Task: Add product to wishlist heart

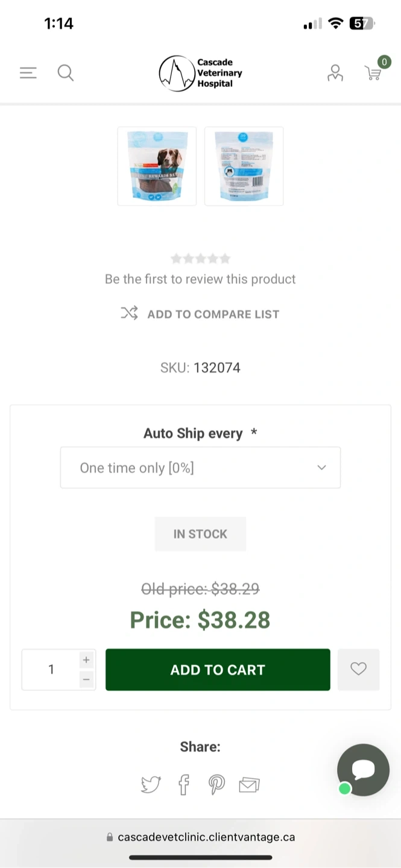Action: pos(358,669)
